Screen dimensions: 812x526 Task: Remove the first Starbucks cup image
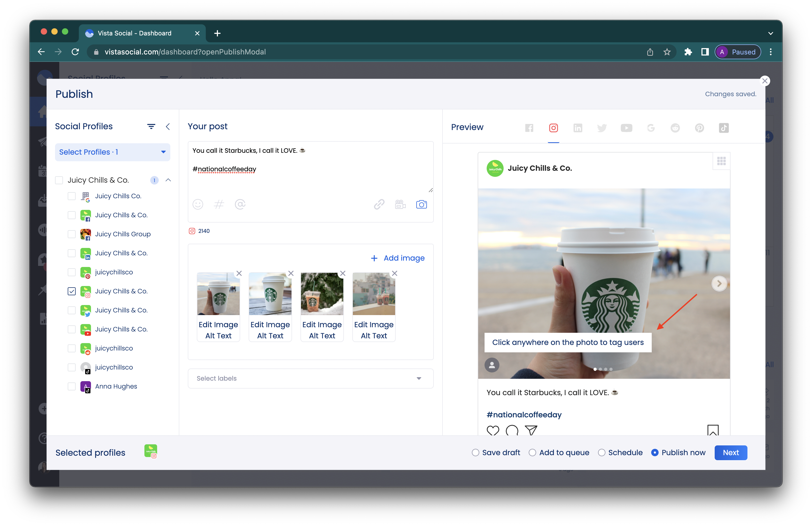[239, 273]
